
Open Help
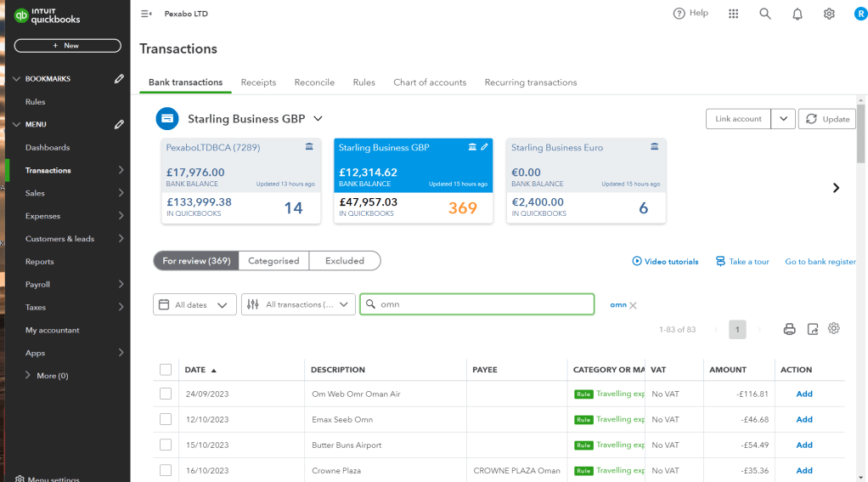690,14
